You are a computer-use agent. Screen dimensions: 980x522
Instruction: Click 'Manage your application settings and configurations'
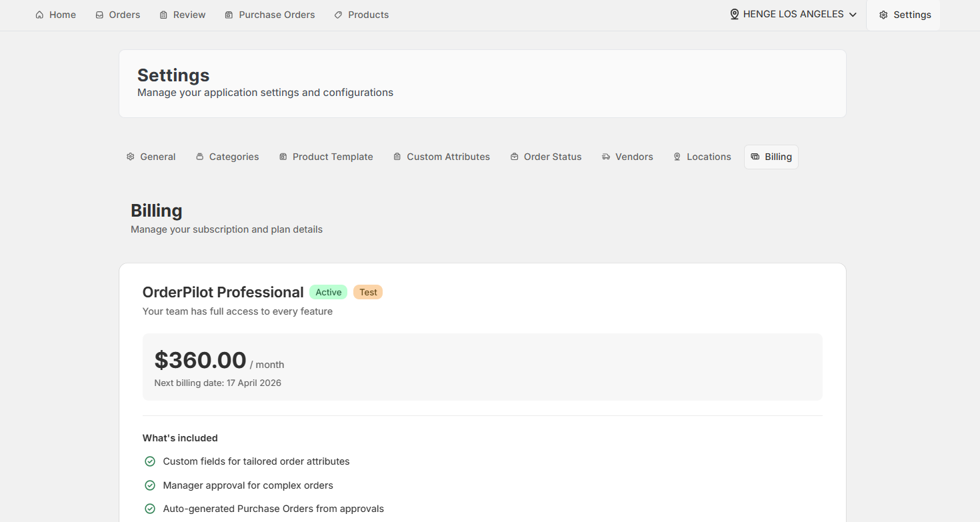[265, 93]
